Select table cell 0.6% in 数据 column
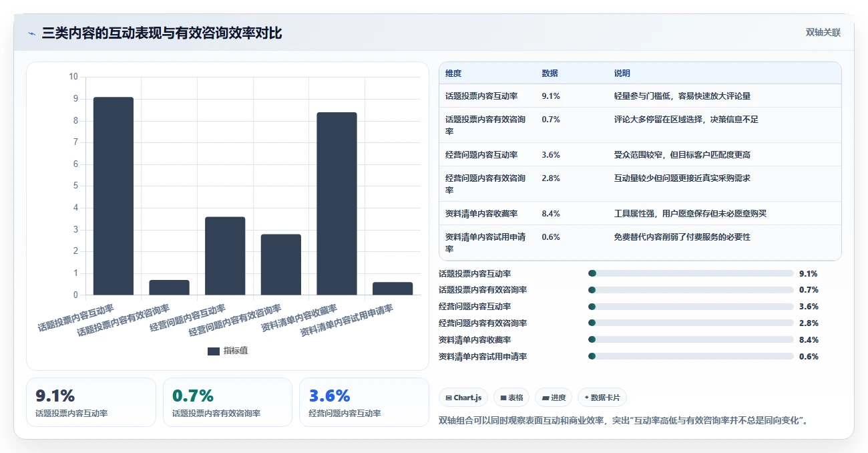The height and width of the screenshot is (453, 868). click(x=551, y=237)
